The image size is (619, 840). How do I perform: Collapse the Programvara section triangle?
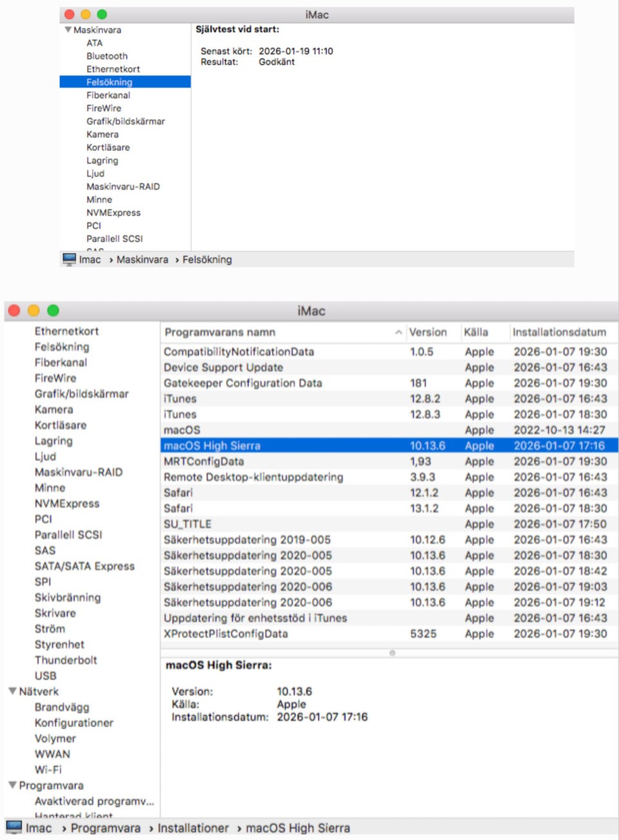[12, 785]
